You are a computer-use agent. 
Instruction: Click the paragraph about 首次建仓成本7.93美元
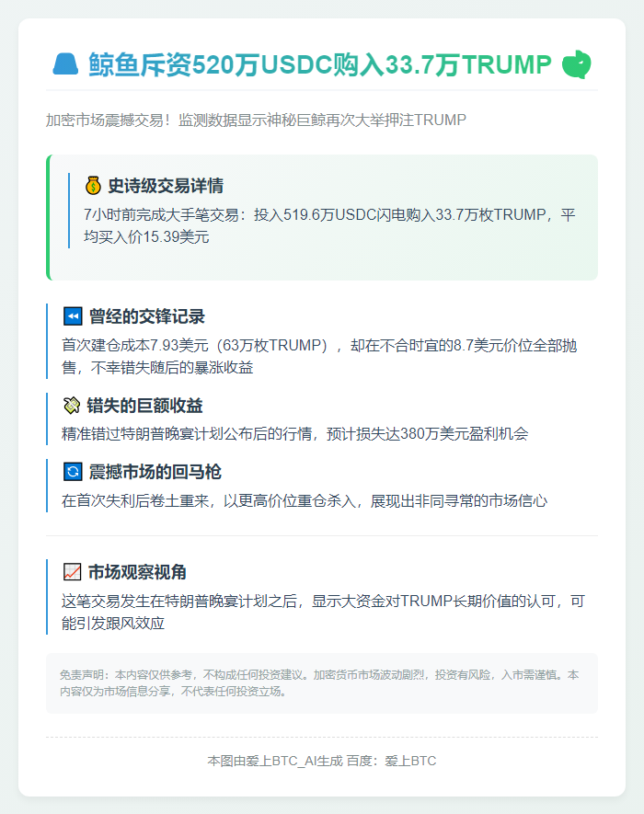[319, 357]
